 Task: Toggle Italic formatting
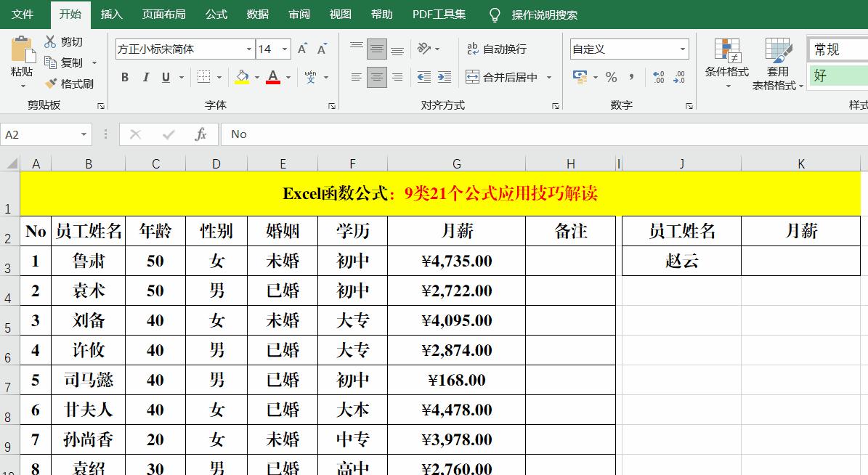(x=145, y=77)
